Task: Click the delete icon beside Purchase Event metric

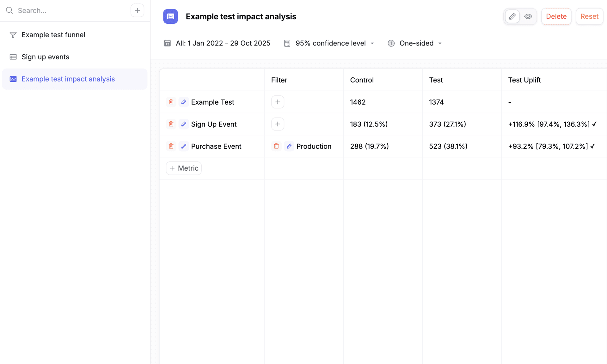Action: [x=171, y=146]
